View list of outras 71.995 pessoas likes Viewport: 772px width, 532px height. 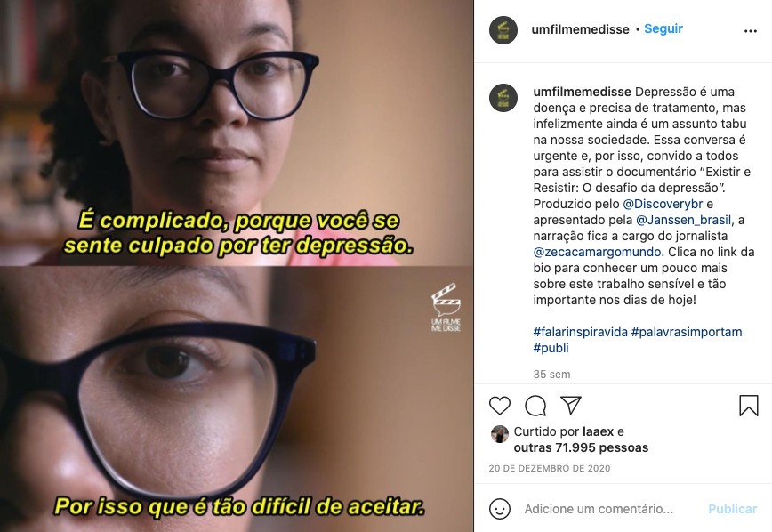(581, 447)
